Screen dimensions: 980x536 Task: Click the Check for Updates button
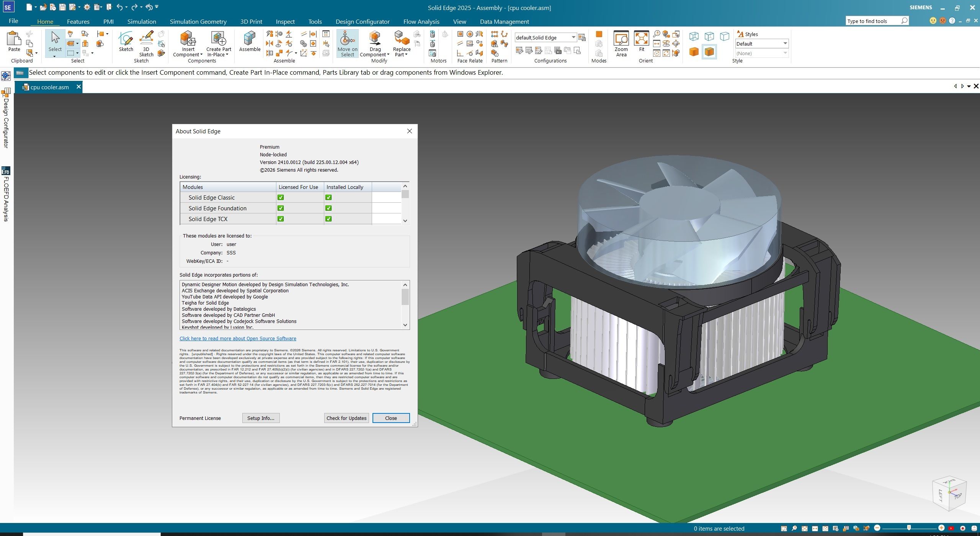coord(346,418)
